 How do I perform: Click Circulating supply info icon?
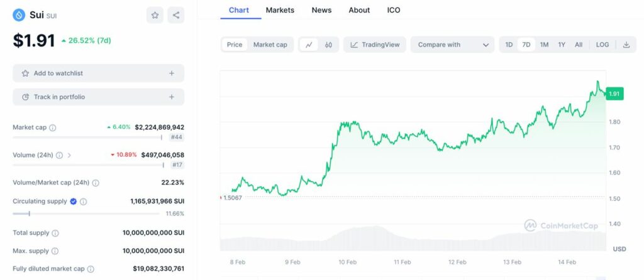(84, 202)
